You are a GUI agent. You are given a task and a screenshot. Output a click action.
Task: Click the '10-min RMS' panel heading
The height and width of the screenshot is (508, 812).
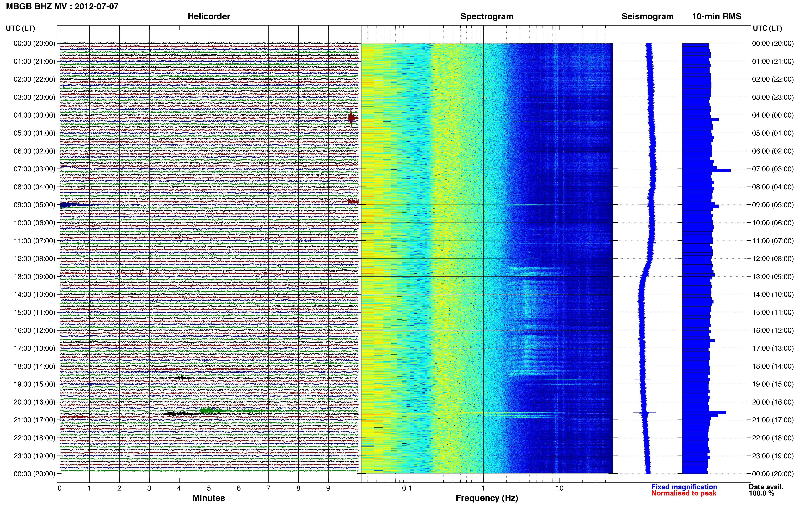pos(717,16)
